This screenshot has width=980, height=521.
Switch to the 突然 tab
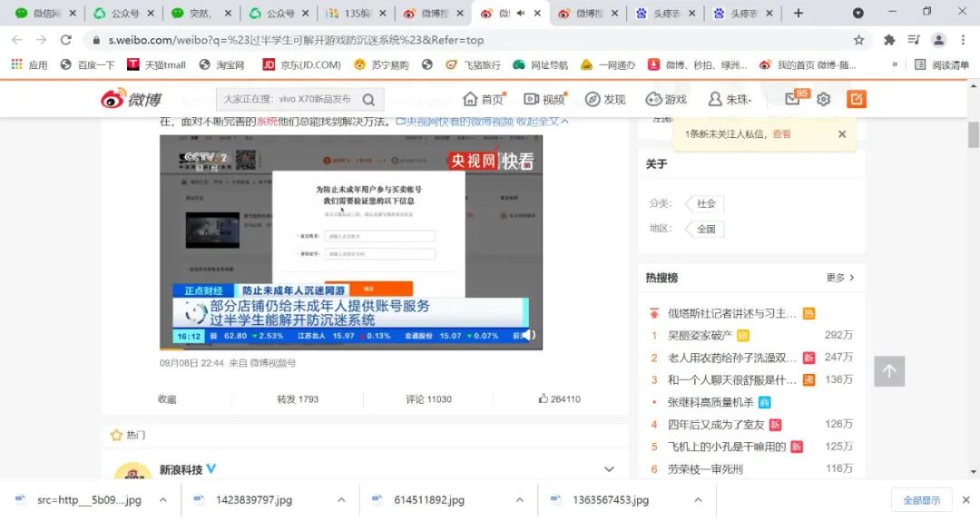[x=201, y=13]
